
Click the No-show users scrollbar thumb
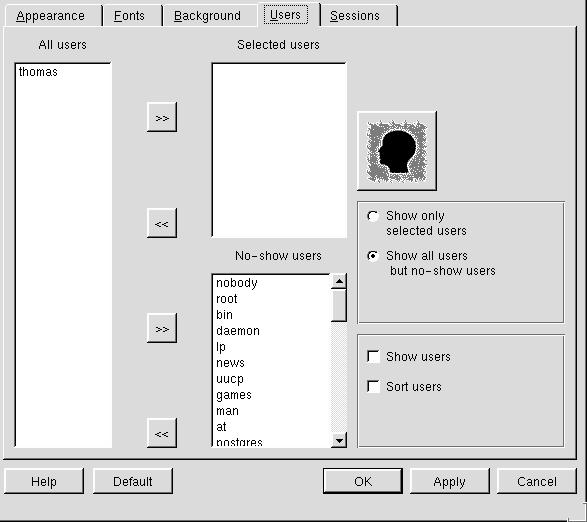[339, 305]
